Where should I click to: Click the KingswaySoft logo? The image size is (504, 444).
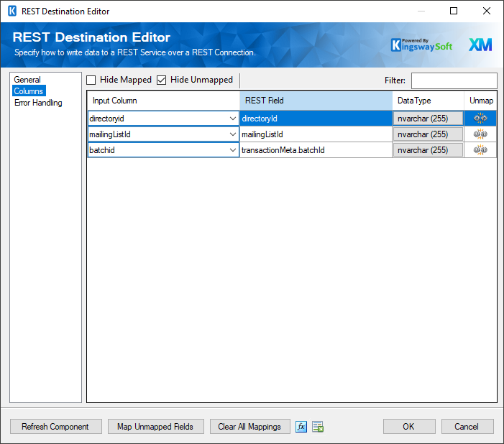coord(421,45)
